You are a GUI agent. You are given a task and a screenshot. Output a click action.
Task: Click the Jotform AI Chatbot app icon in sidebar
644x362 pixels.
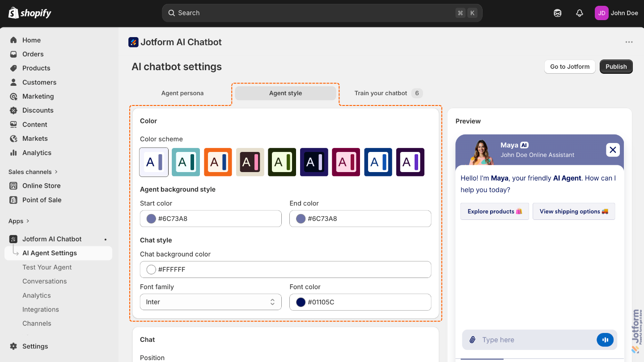click(13, 239)
